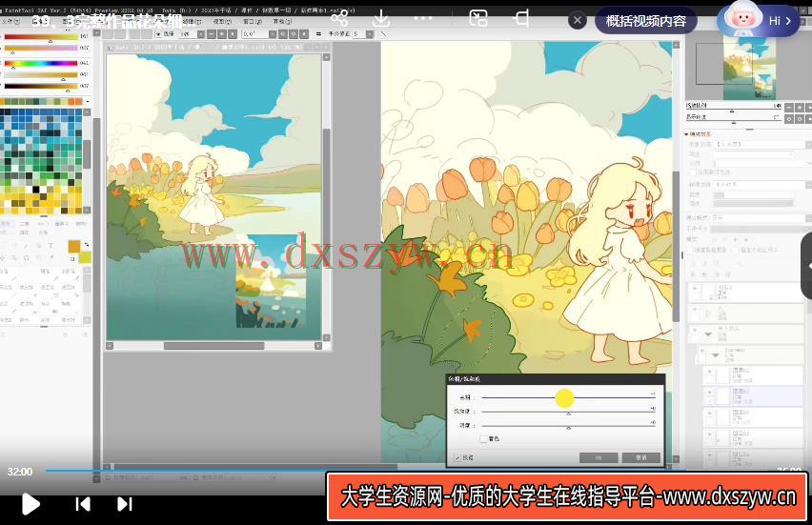Click the reset rotation toolbar button

point(304,33)
